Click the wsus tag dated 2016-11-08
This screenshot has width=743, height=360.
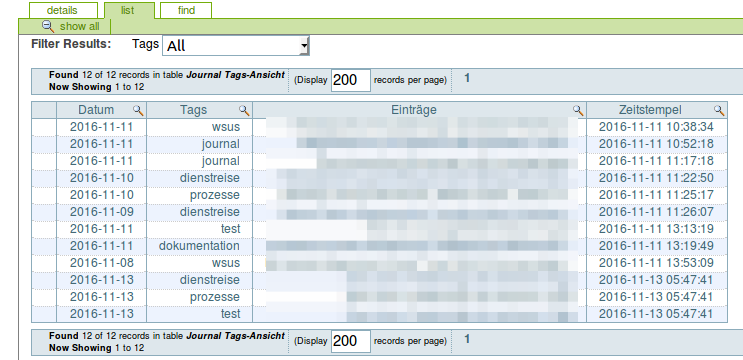coord(226,263)
